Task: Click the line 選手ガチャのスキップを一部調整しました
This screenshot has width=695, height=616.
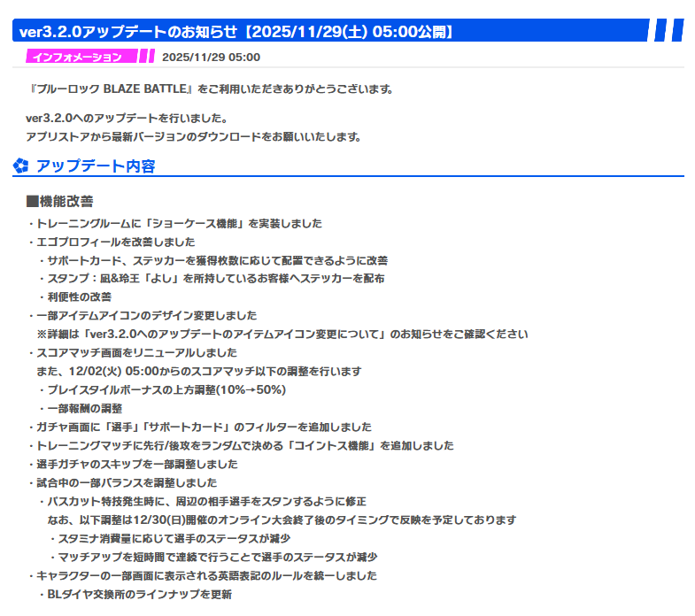Action: (x=134, y=465)
